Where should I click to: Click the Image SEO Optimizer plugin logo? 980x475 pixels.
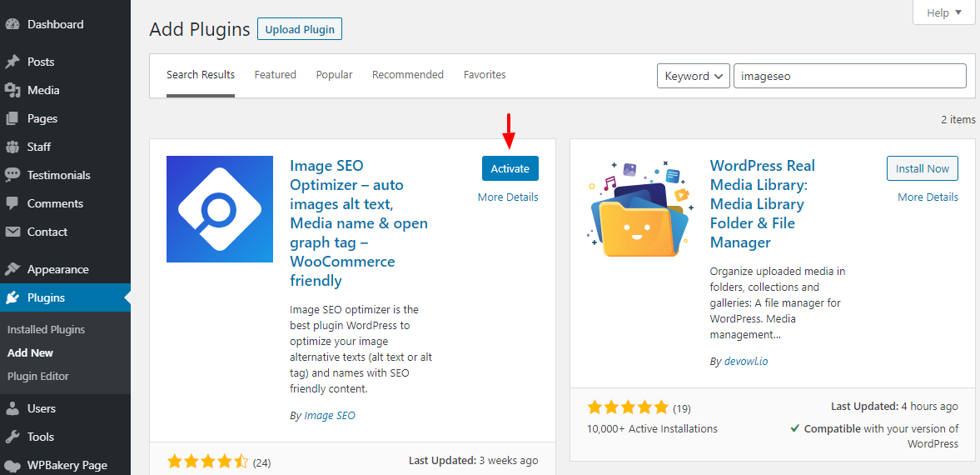[x=219, y=209]
